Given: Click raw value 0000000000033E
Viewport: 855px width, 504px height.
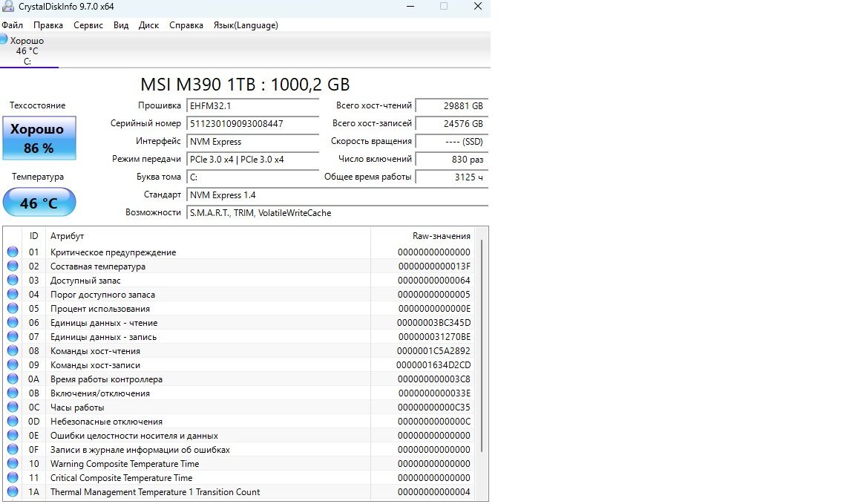Looking at the screenshot, I should tap(434, 393).
